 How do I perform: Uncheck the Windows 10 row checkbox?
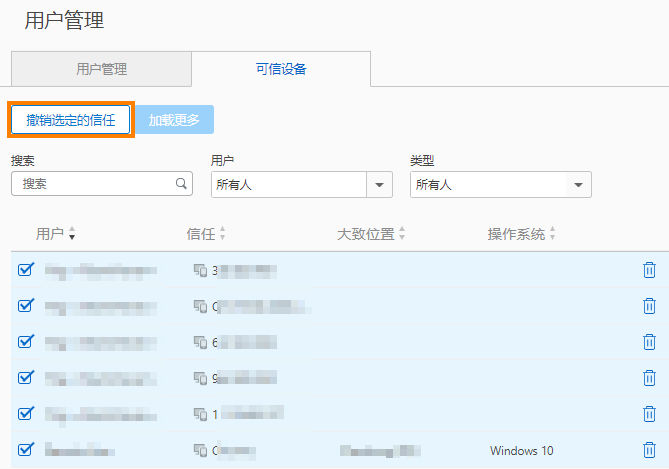point(26,449)
